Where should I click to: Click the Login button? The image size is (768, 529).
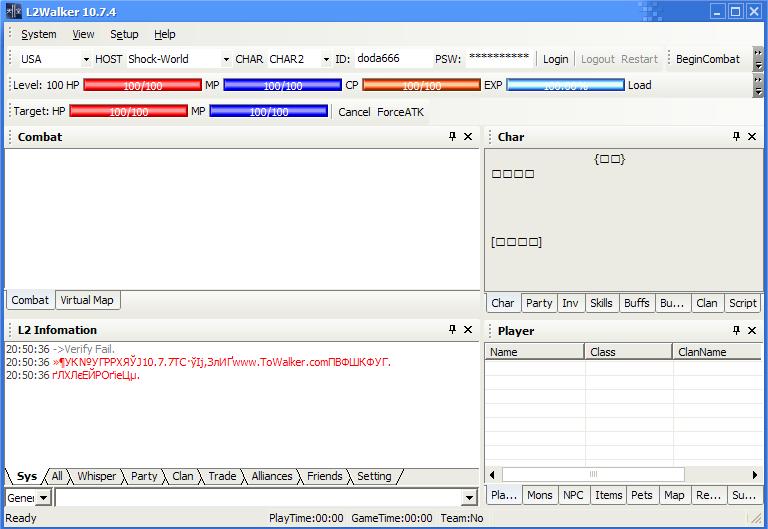(x=555, y=59)
